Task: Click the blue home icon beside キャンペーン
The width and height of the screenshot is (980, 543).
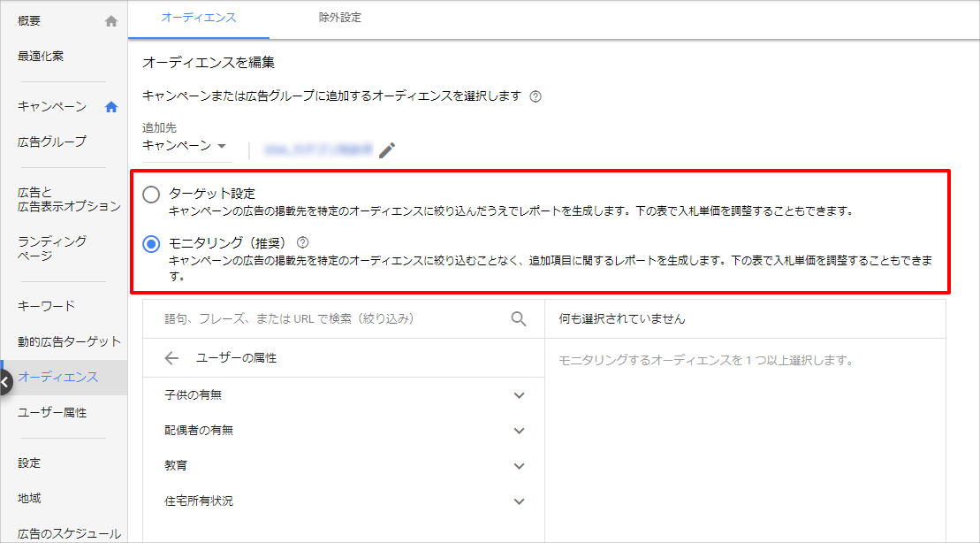Action: (111, 107)
